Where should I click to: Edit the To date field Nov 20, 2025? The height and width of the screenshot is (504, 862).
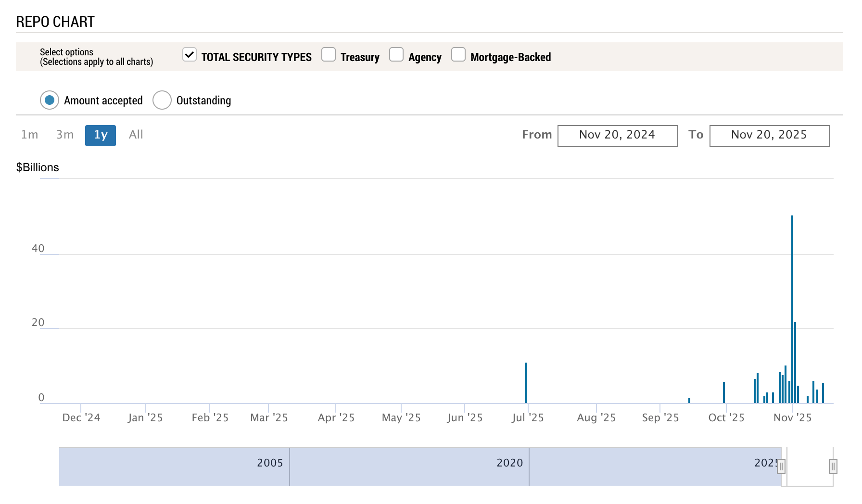(x=770, y=136)
